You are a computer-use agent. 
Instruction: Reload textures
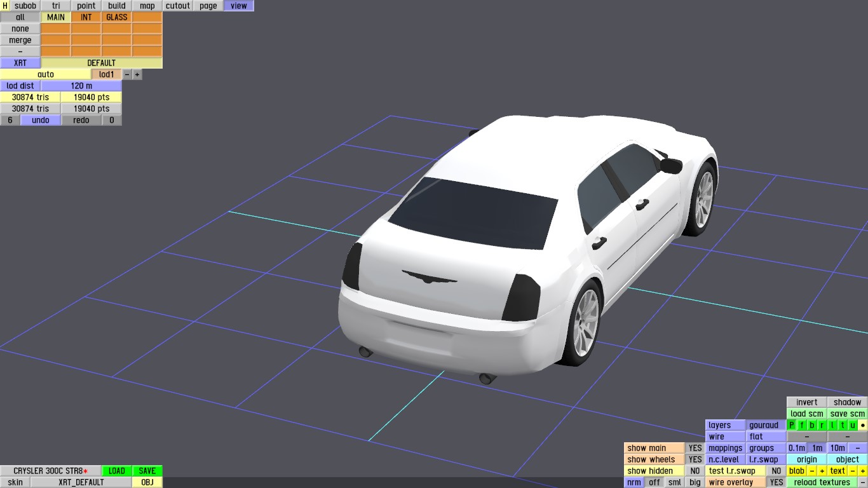click(822, 482)
